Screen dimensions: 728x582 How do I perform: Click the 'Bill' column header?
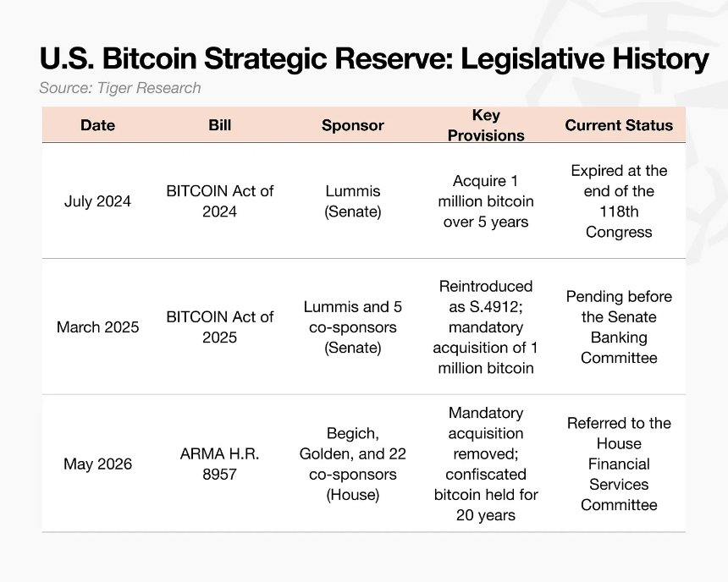pyautogui.click(x=219, y=125)
